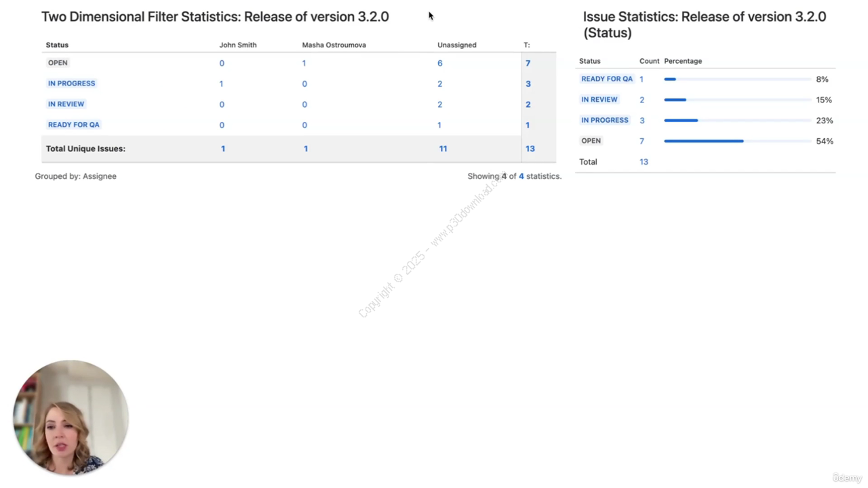Image resolution: width=868 pixels, height=488 pixels.
Task: Click count 2 for IN REVIEW in Issue Statistics
Action: pyautogui.click(x=642, y=100)
